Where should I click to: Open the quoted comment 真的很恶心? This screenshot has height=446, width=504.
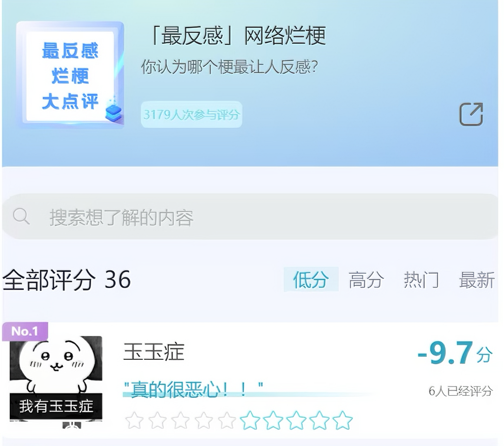click(x=193, y=389)
